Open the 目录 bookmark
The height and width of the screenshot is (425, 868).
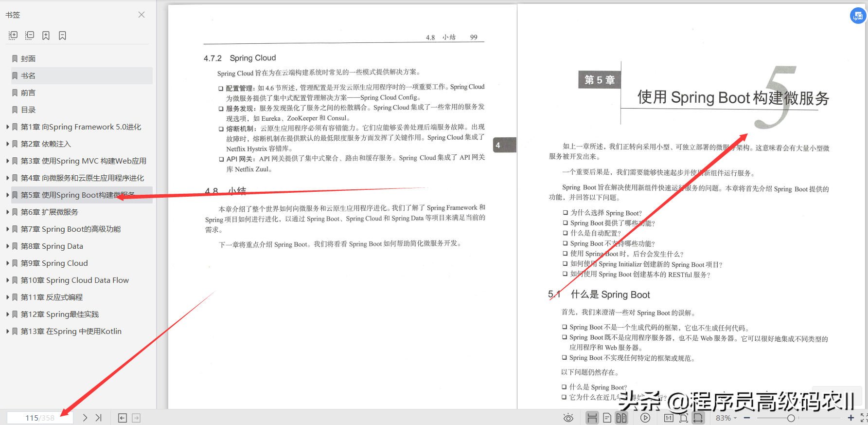28,110
